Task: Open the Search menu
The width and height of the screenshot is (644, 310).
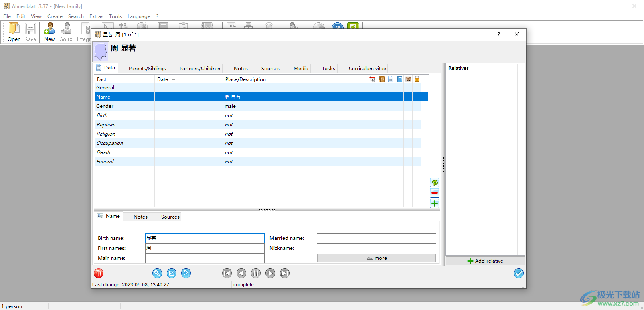Action: point(76,16)
